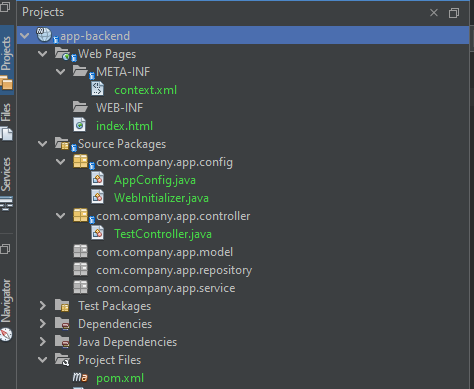Screen dimensions: 474x389
Task: Click the restore icon above the Navigator tab
Action: click(5, 249)
